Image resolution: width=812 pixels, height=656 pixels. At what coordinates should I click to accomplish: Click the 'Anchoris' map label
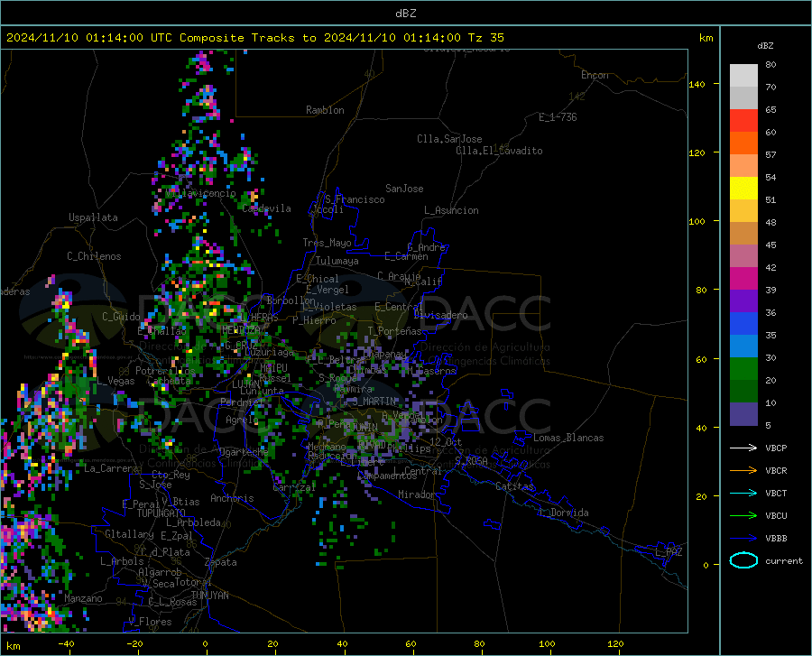click(x=232, y=498)
